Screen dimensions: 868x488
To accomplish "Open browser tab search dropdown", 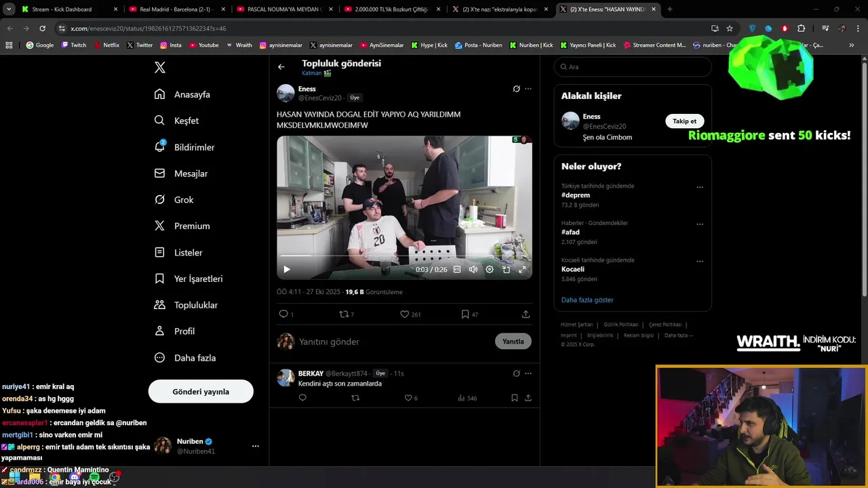I will [x=9, y=9].
